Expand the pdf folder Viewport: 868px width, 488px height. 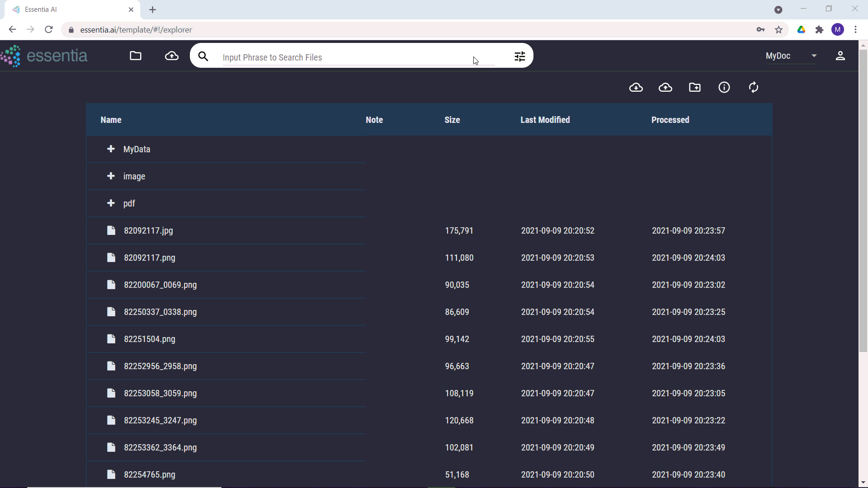111,203
